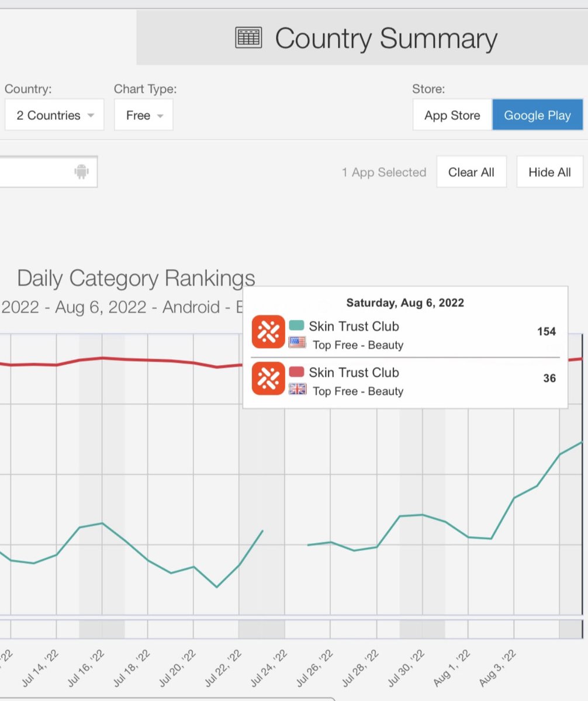Click the Clear All button
The height and width of the screenshot is (701, 588).
[471, 172]
